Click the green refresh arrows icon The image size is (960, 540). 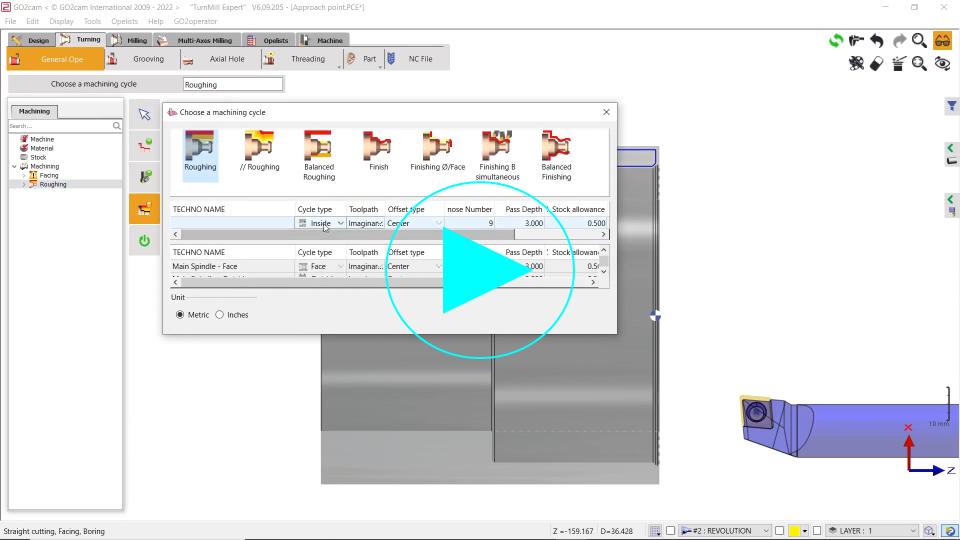point(836,41)
